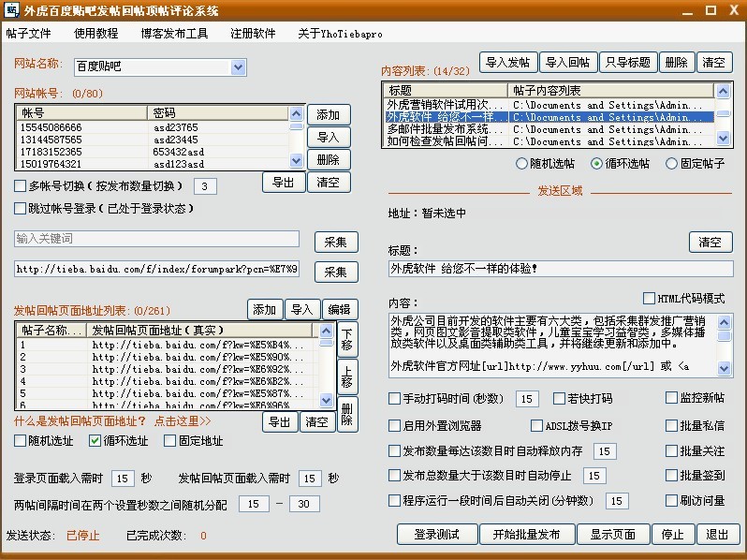Click 上移 button beside address list

[x=347, y=376]
